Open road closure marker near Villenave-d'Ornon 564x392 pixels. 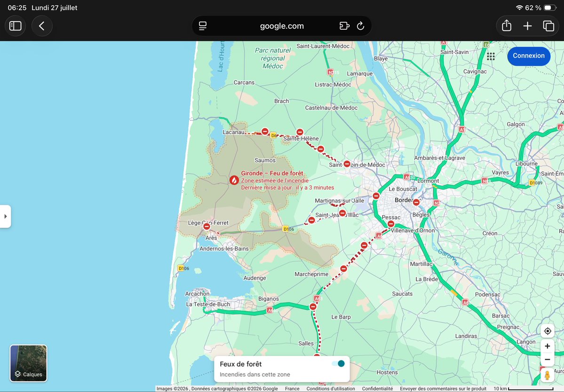point(391,224)
